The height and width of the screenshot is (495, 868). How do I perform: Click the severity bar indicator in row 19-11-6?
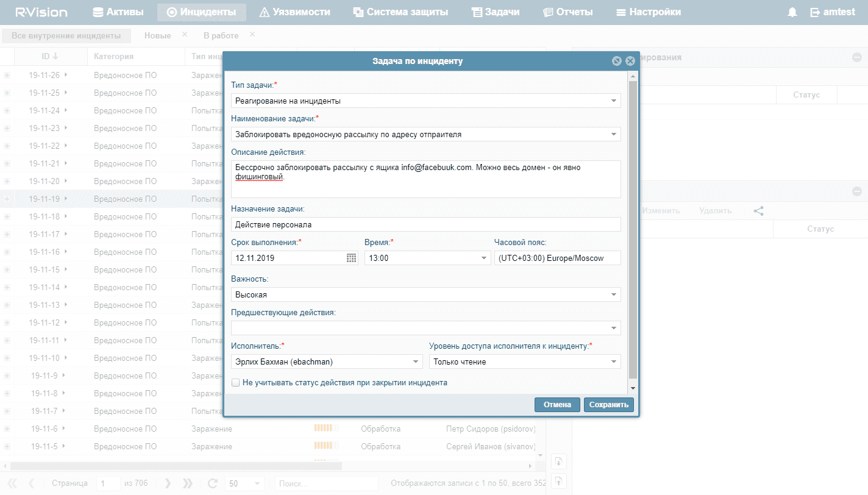pyautogui.click(x=326, y=429)
